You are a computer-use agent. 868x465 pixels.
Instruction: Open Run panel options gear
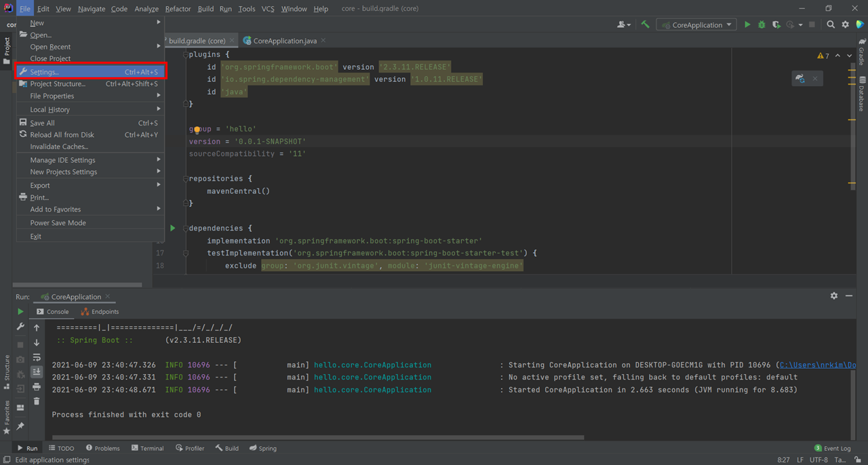834,296
